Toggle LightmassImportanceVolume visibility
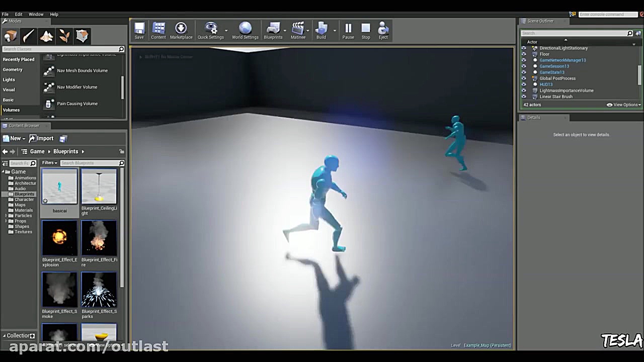644x362 pixels. pyautogui.click(x=524, y=90)
